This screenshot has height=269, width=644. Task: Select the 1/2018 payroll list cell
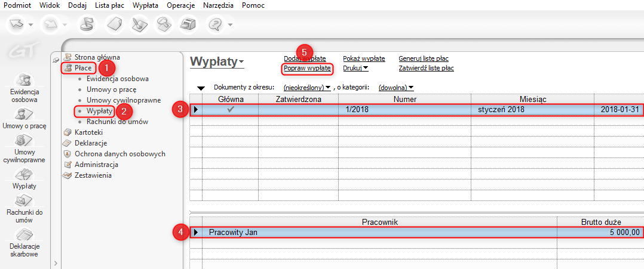pyautogui.click(x=404, y=110)
